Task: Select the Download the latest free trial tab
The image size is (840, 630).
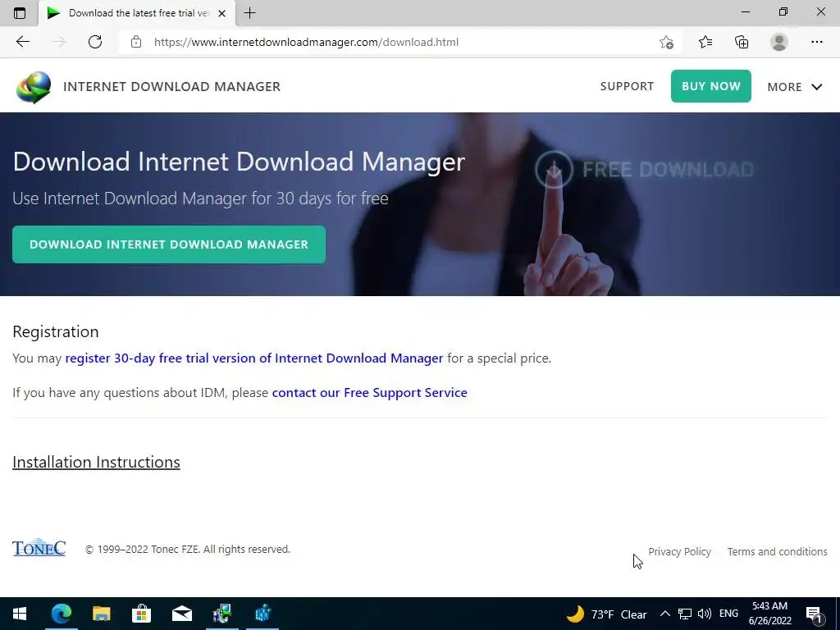Action: pyautogui.click(x=137, y=13)
